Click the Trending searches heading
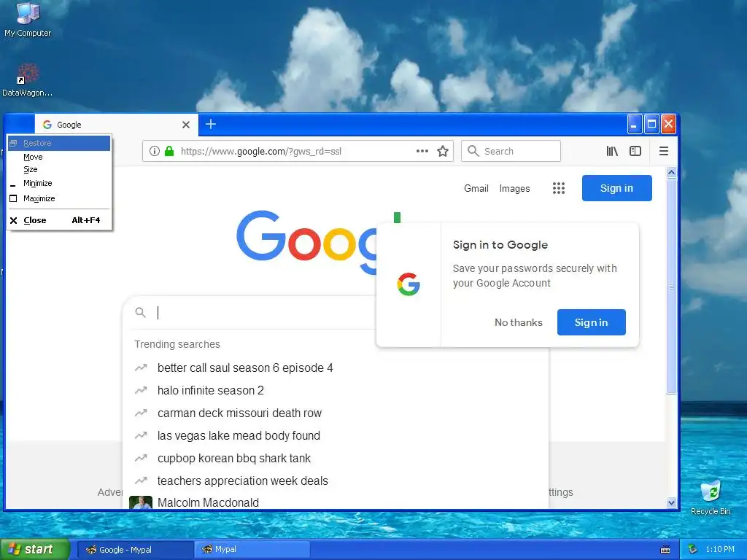The width and height of the screenshot is (747, 560). point(177,344)
